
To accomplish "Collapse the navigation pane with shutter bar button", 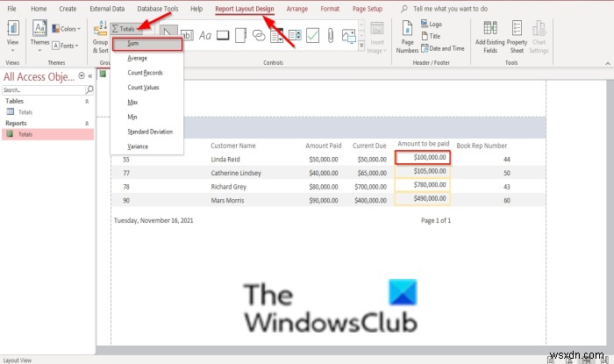I will click(x=90, y=76).
